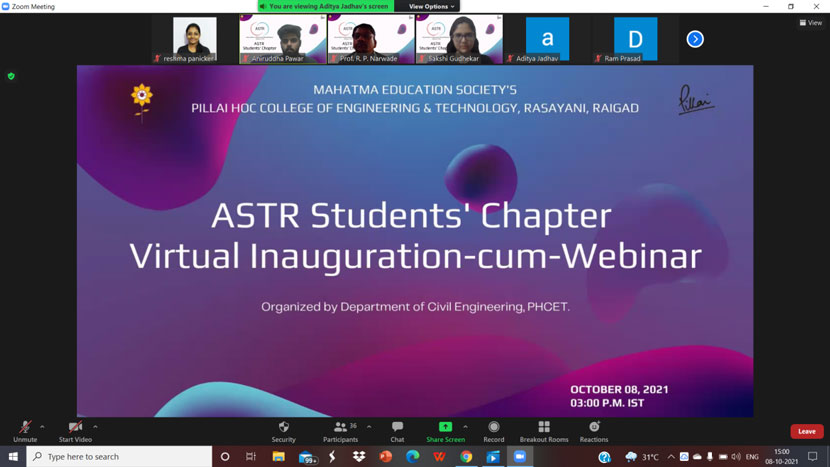
Task: Show hidden system tray icons
Action: (x=671, y=456)
